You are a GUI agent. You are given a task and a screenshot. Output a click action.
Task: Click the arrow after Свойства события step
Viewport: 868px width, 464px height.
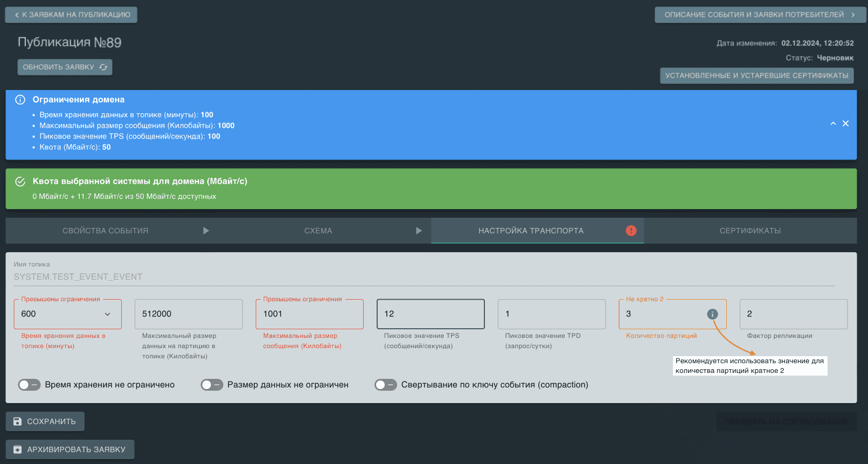(206, 231)
